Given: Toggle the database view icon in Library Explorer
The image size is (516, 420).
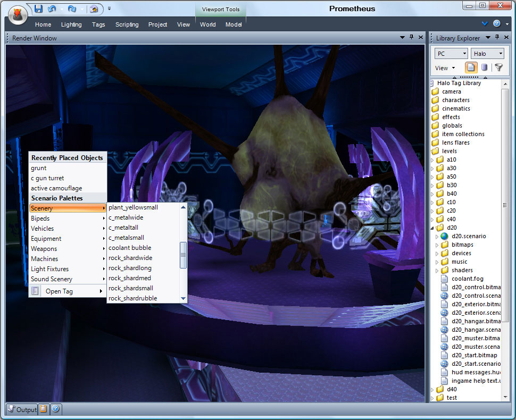Looking at the screenshot, I should tap(484, 68).
